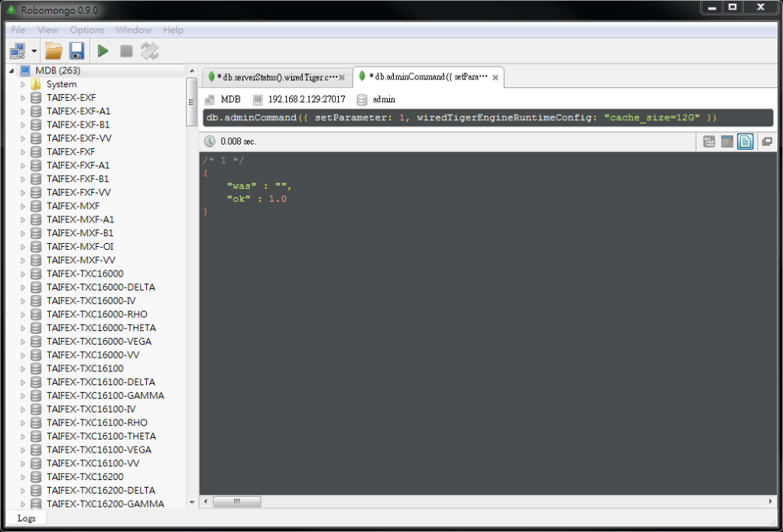Image resolution: width=783 pixels, height=532 pixels.
Task: Open the Help menu
Action: (x=174, y=30)
